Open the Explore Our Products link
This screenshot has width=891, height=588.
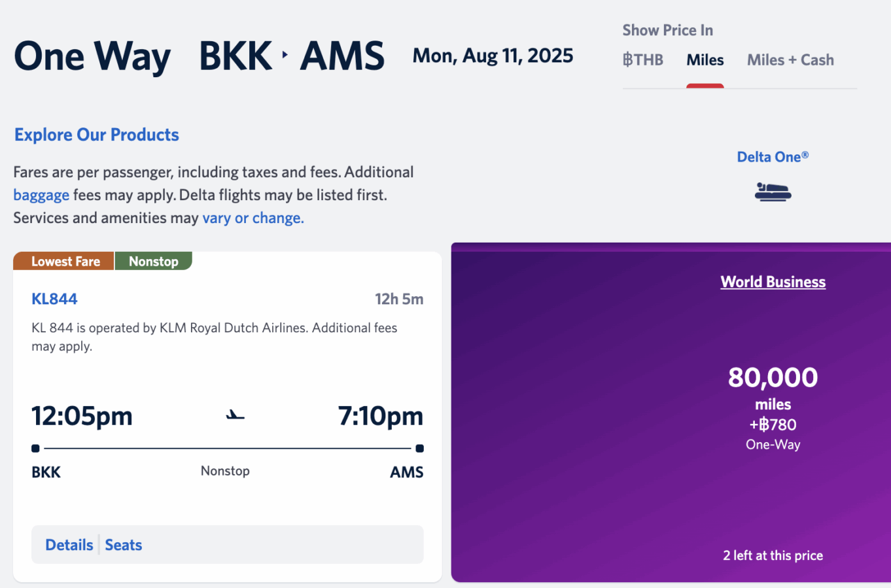coord(97,135)
